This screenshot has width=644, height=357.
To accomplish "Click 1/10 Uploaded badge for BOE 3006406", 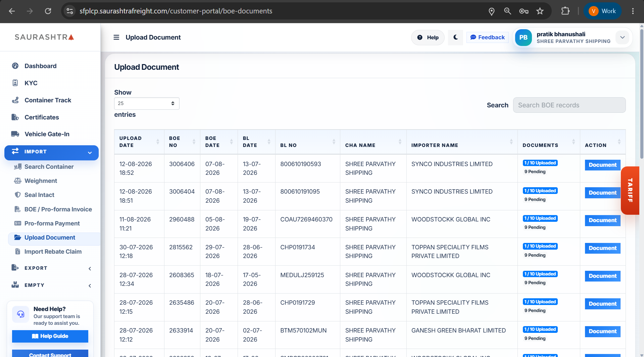I will (540, 163).
